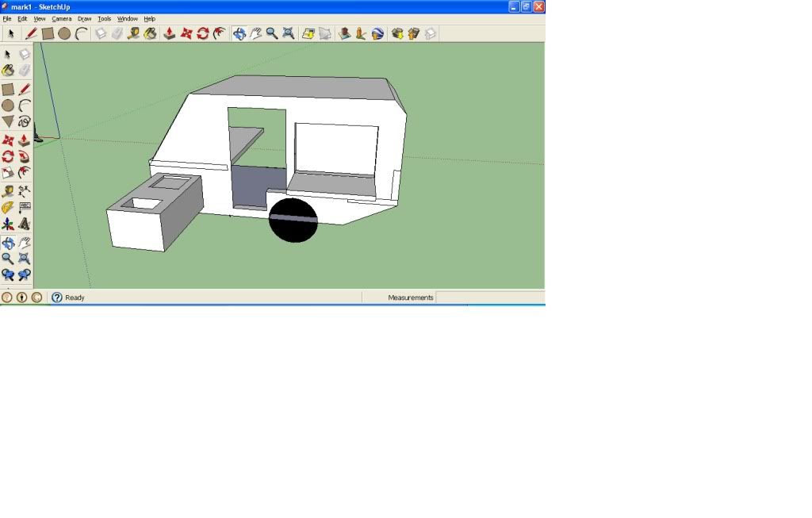The image size is (812, 518).
Task: Choose the Rectangle tool in top toolbar
Action: point(48,33)
